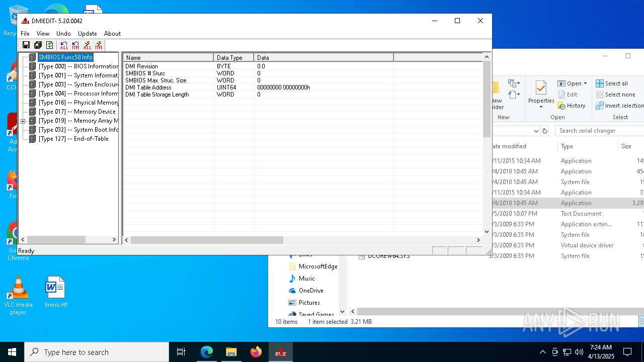Select OneDrive in Explorer navigation pane
This screenshot has width=644, height=362.
305,291
